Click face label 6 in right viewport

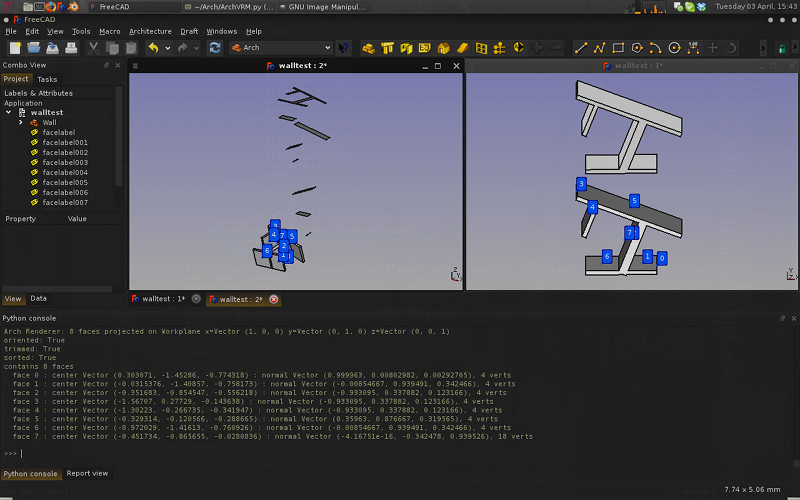click(607, 256)
